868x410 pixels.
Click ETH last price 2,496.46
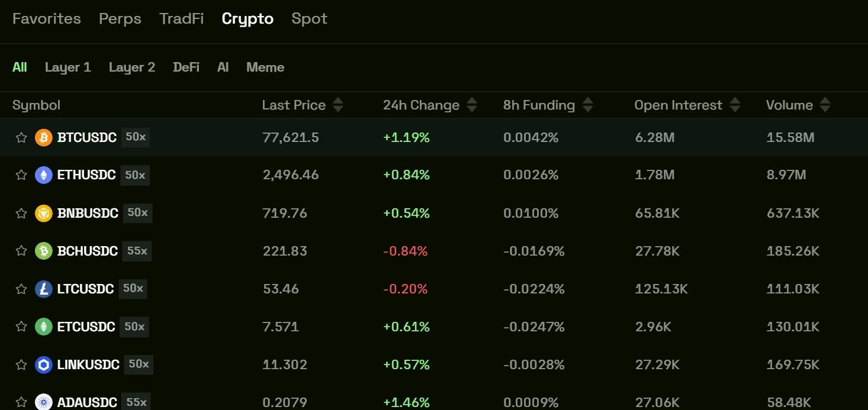(x=291, y=175)
